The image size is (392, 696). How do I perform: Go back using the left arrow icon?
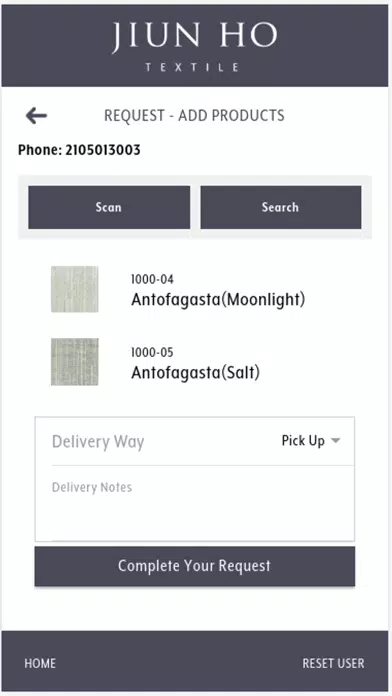pyautogui.click(x=36, y=116)
